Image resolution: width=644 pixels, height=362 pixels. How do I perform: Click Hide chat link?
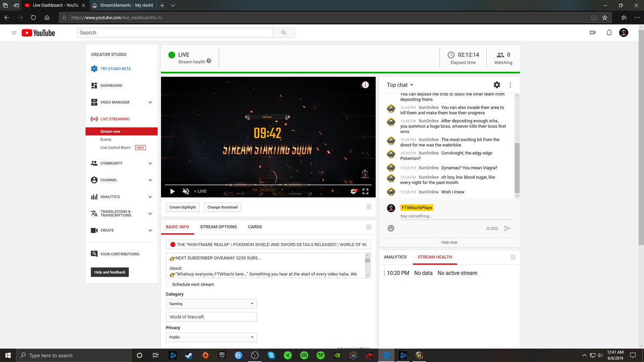click(449, 242)
